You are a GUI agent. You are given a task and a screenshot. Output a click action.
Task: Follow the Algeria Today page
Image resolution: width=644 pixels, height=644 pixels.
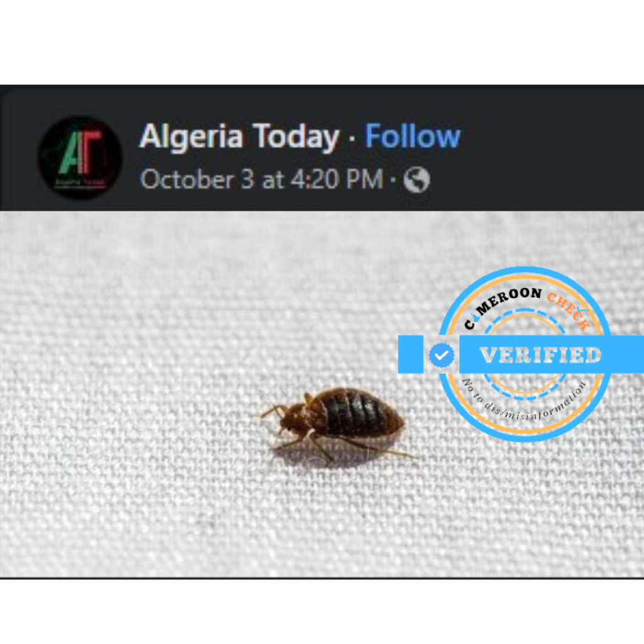click(x=413, y=136)
